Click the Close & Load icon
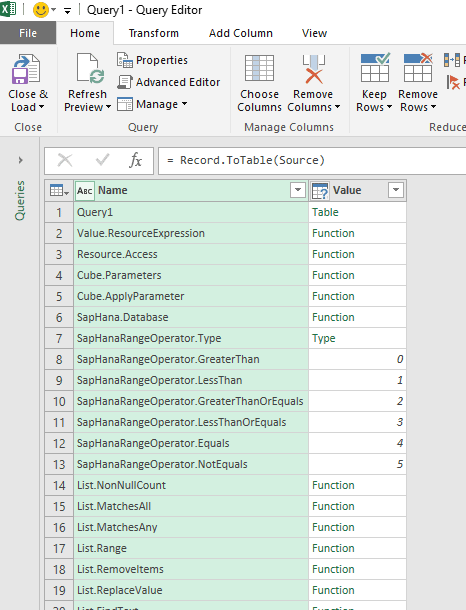 tap(26, 69)
